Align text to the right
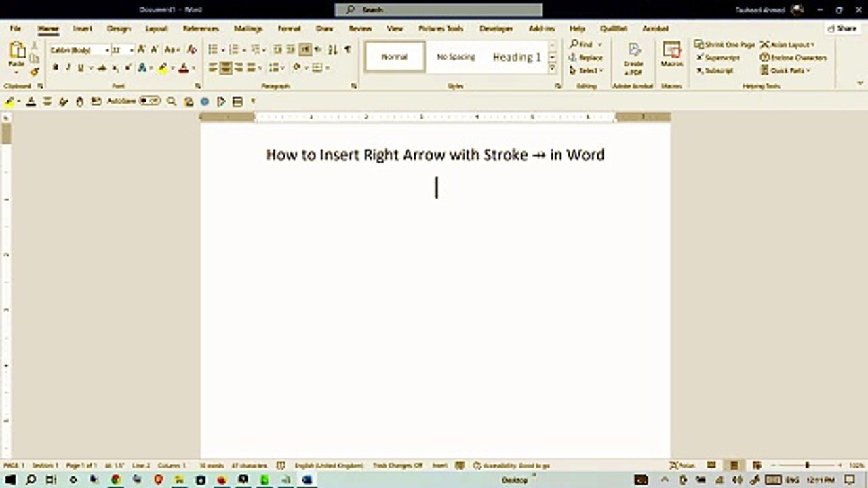 coord(239,68)
